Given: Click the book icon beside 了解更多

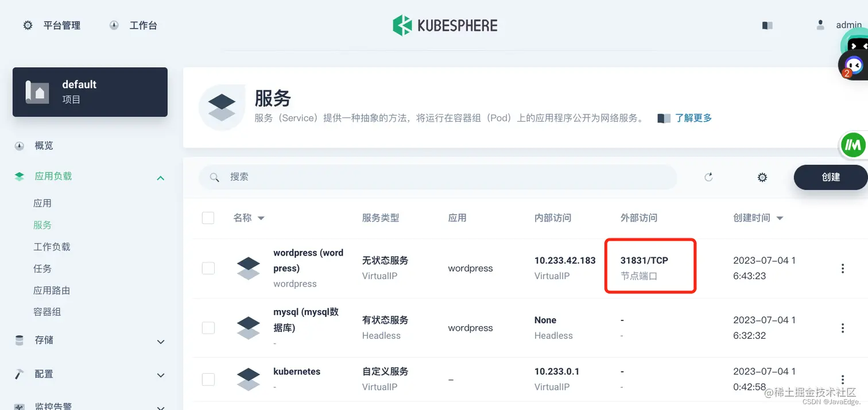Looking at the screenshot, I should [664, 118].
